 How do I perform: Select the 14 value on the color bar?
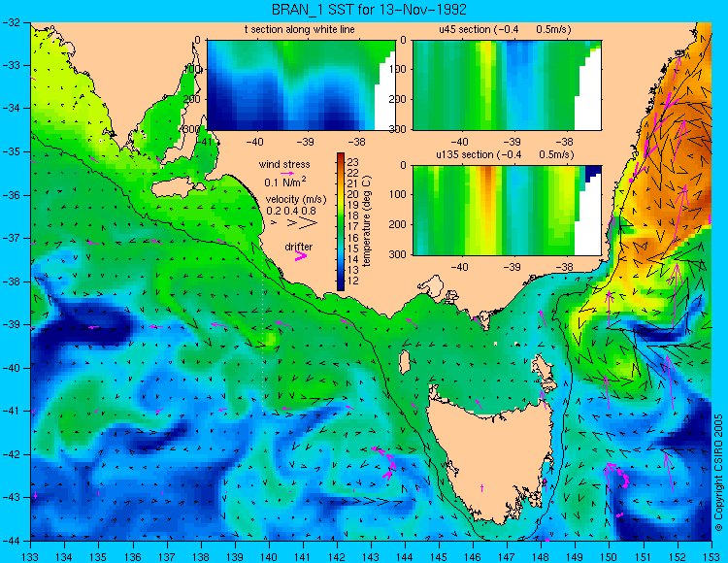coord(353,259)
